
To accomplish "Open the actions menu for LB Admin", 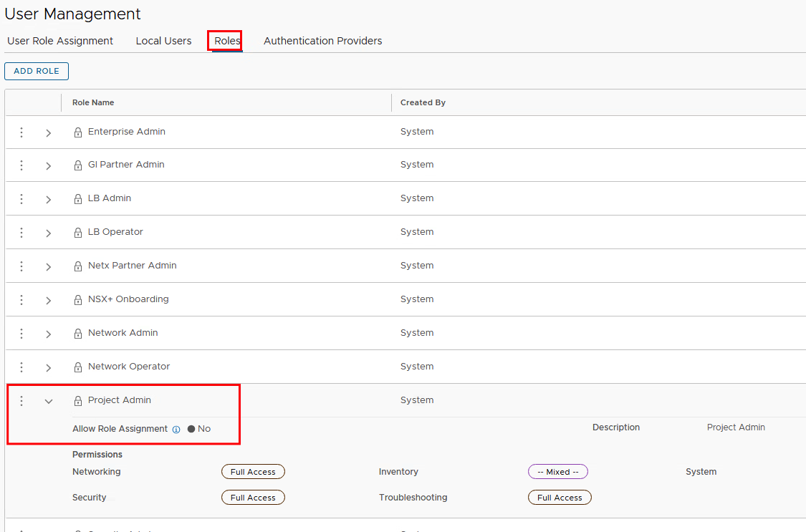I will [21, 199].
